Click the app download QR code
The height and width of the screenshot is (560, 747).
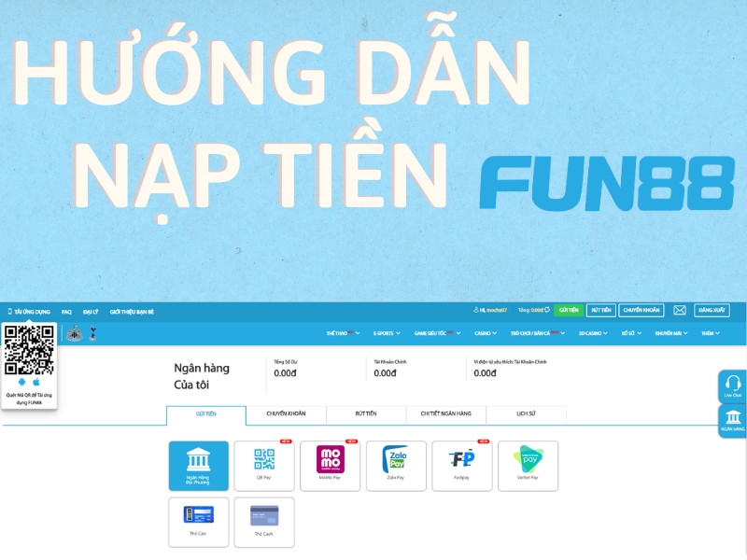point(29,351)
